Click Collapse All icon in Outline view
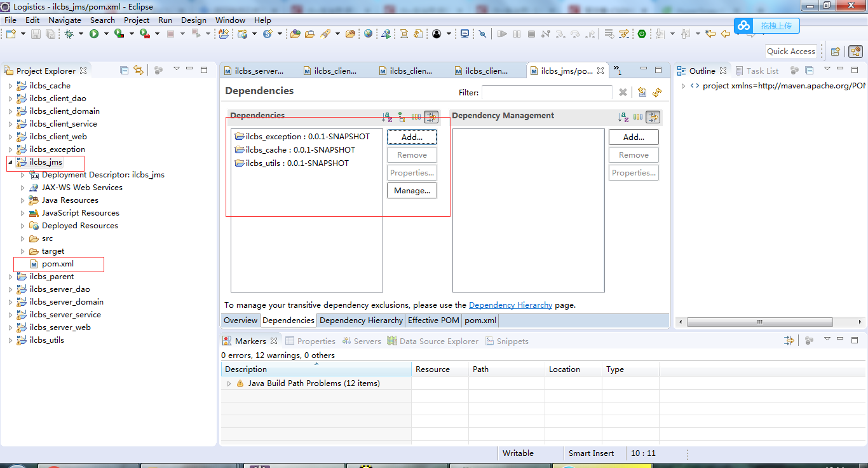This screenshot has width=868, height=468. click(810, 70)
